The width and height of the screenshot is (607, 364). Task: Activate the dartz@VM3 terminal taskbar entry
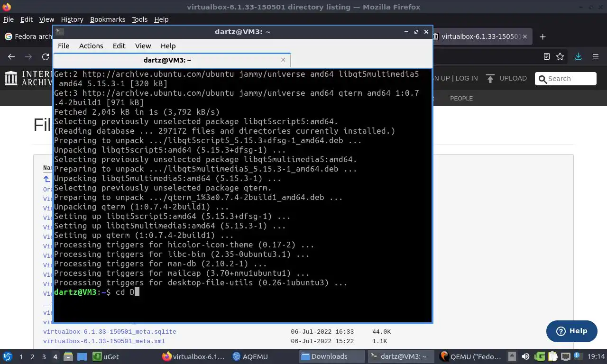point(401,356)
